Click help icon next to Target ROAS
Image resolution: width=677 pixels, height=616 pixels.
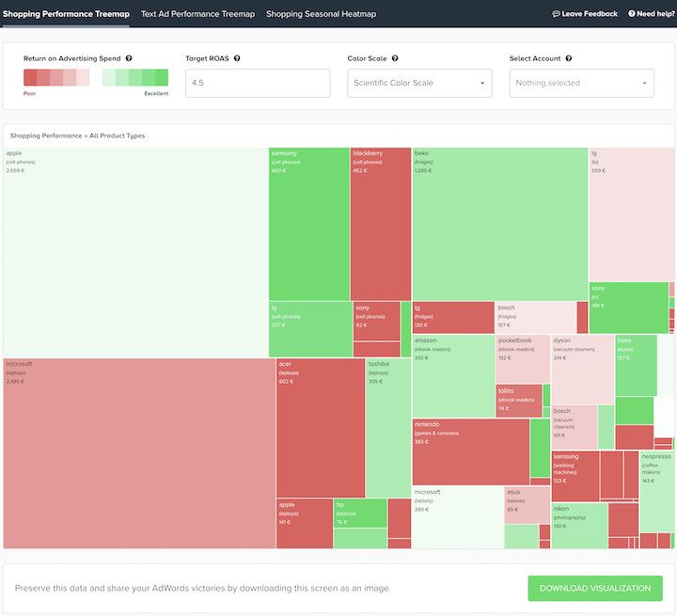pyautogui.click(x=237, y=58)
